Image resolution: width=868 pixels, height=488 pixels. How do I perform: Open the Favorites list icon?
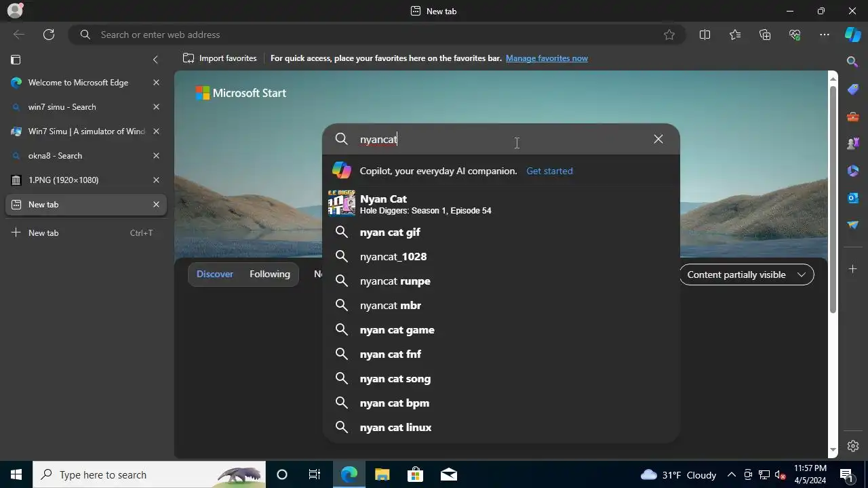[735, 35]
